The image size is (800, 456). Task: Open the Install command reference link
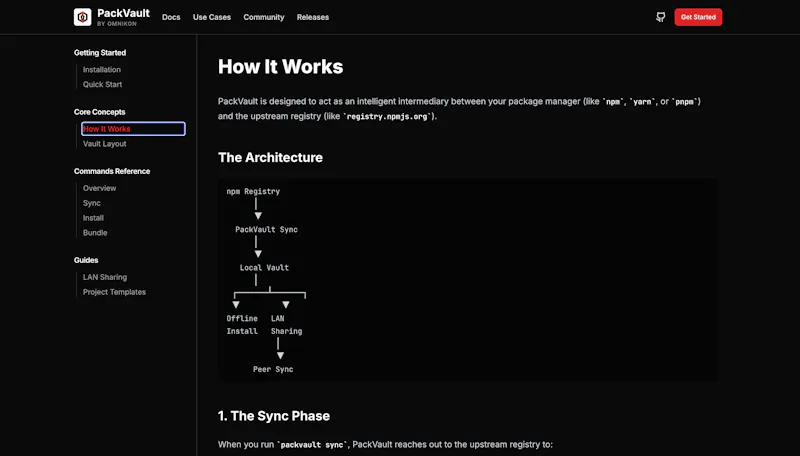[93, 217]
